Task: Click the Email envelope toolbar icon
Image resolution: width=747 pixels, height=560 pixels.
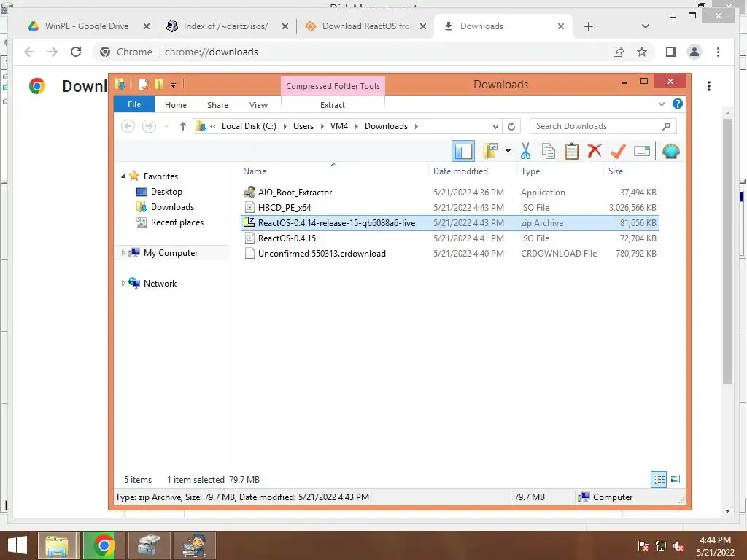Action: click(642, 151)
